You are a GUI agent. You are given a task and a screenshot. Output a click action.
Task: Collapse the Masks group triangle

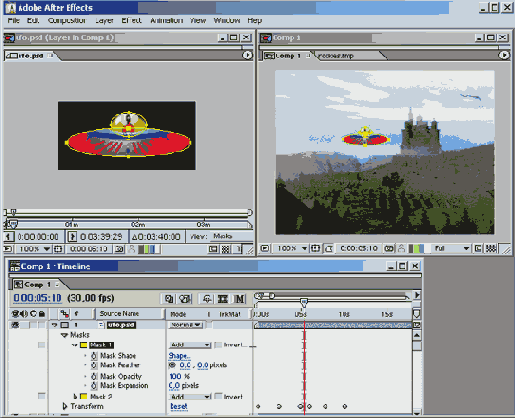click(x=65, y=335)
